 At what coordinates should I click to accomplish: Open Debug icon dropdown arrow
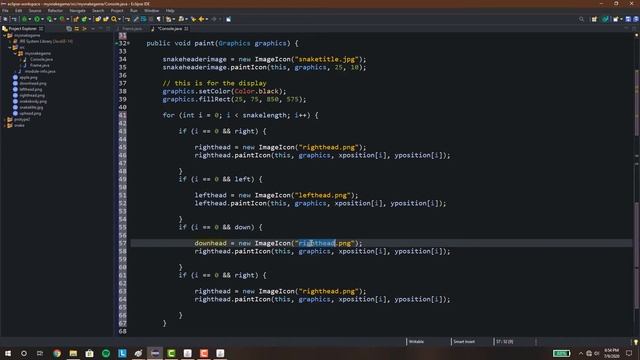pos(29,19)
